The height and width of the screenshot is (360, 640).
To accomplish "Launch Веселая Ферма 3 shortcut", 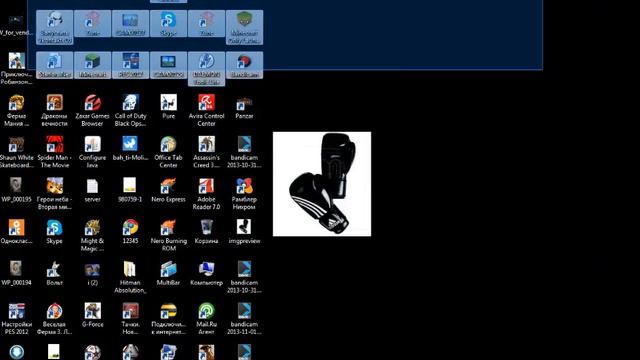I will click(54, 319).
